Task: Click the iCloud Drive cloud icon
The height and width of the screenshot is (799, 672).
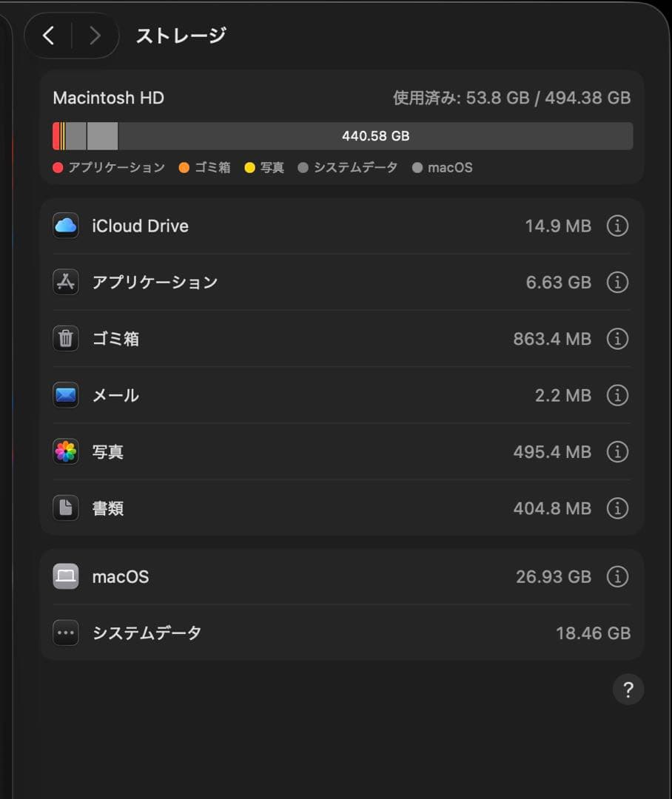Action: [65, 226]
